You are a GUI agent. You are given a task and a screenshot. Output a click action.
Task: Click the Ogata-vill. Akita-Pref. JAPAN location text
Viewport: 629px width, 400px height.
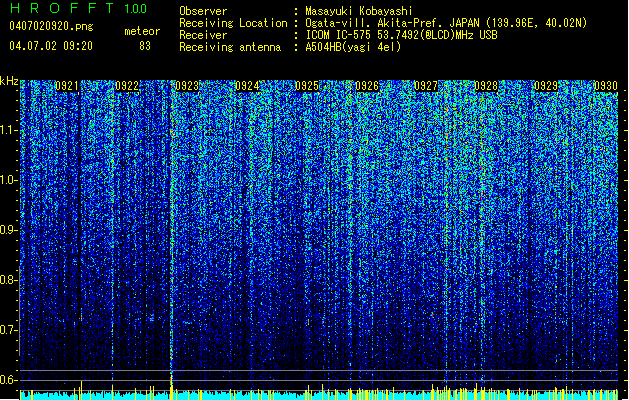tap(446, 23)
